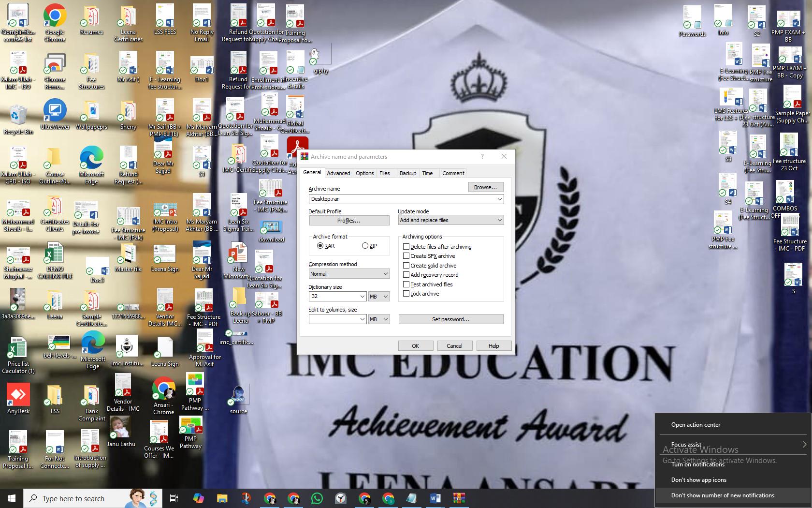
Task: Open Google Chrome desktop shortcut
Action: pyautogui.click(x=55, y=22)
